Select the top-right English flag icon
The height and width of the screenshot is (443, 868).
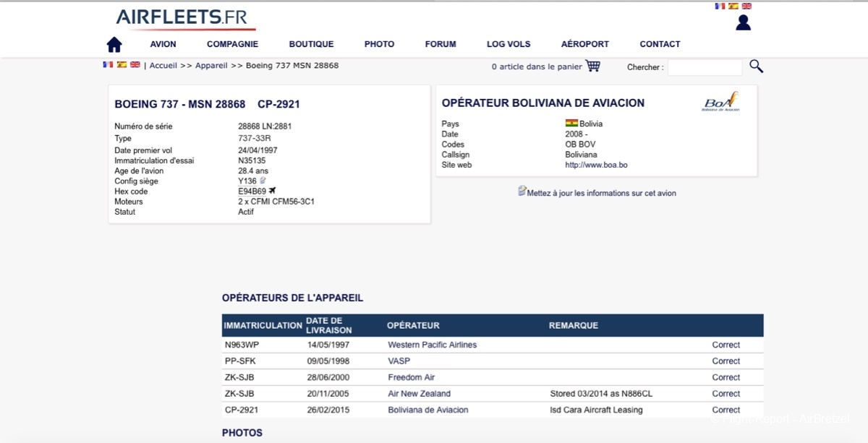[746, 6]
